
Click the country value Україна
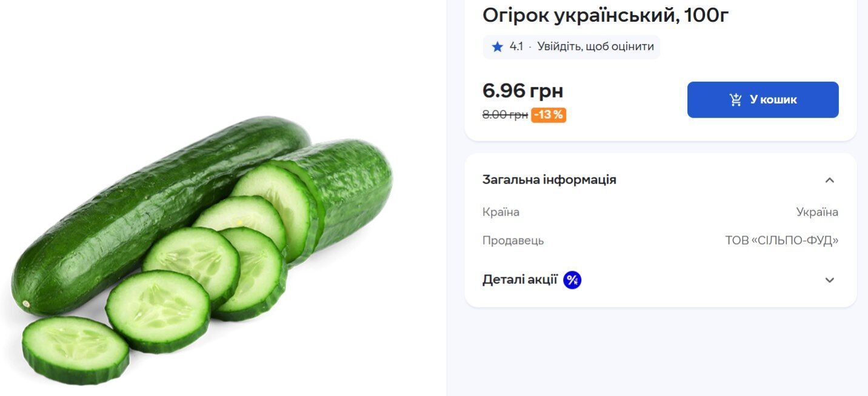(818, 212)
